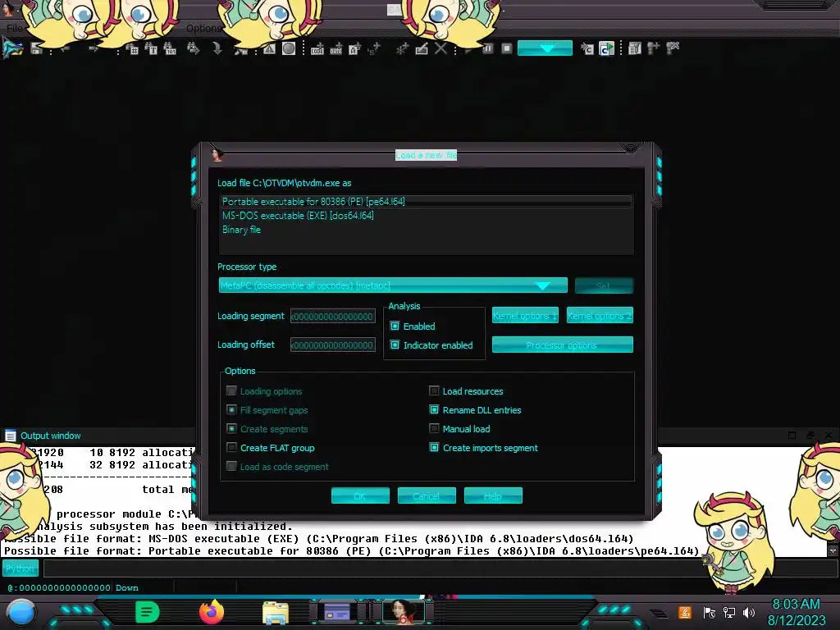840x630 pixels.
Task: Click the Loading segment input field
Action: (333, 316)
